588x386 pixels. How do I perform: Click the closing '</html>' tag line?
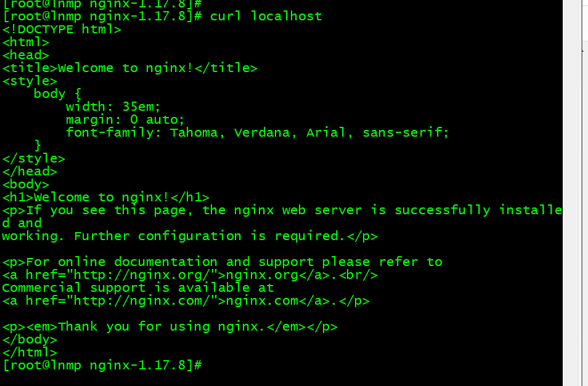coord(30,353)
